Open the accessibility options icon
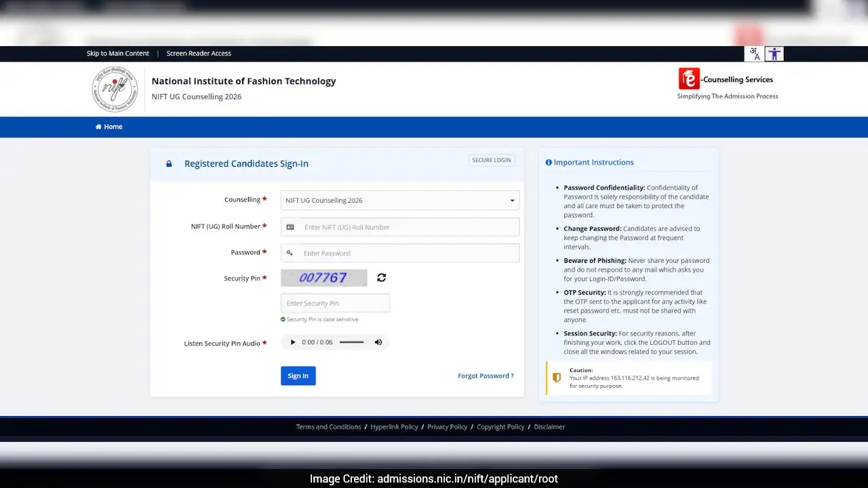Image resolution: width=868 pixels, height=488 pixels. [774, 54]
